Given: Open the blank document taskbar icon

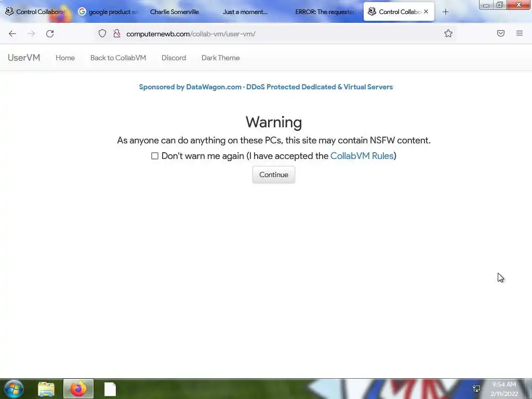Looking at the screenshot, I should (x=110, y=389).
